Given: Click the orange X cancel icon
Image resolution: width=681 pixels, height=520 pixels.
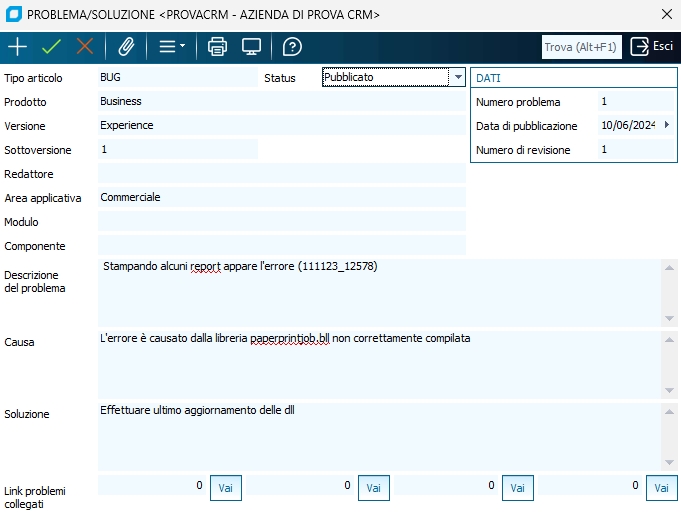Looking at the screenshot, I should (85, 46).
